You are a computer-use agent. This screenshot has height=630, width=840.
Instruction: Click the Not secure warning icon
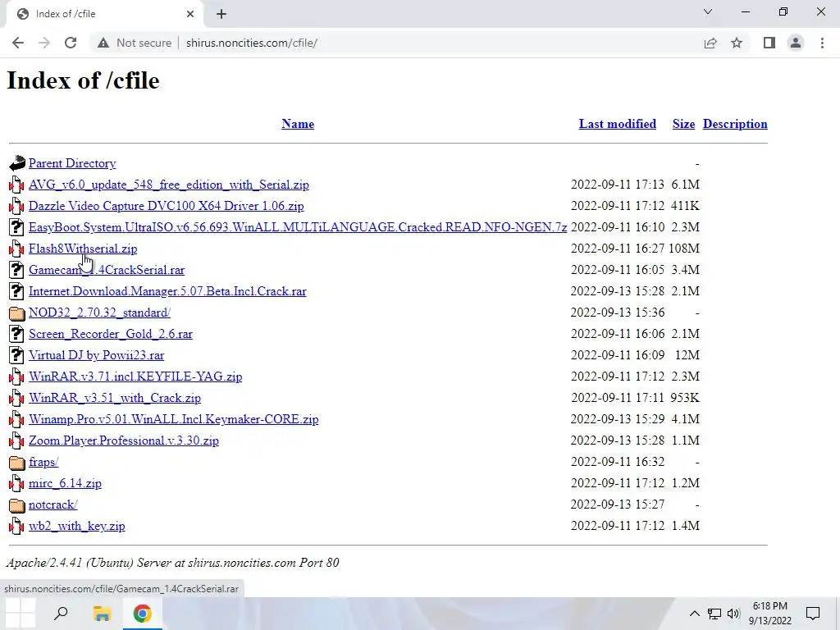103,43
